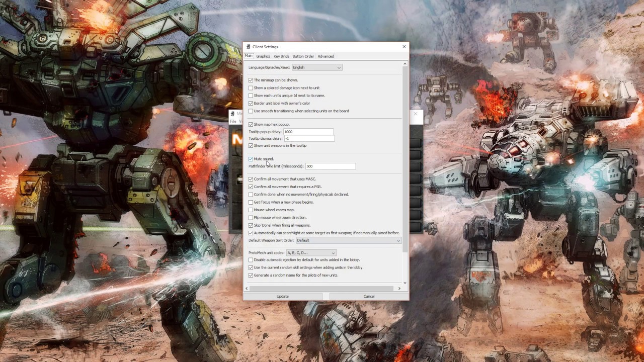Open File menu in background MegaMek window

[x=233, y=121]
